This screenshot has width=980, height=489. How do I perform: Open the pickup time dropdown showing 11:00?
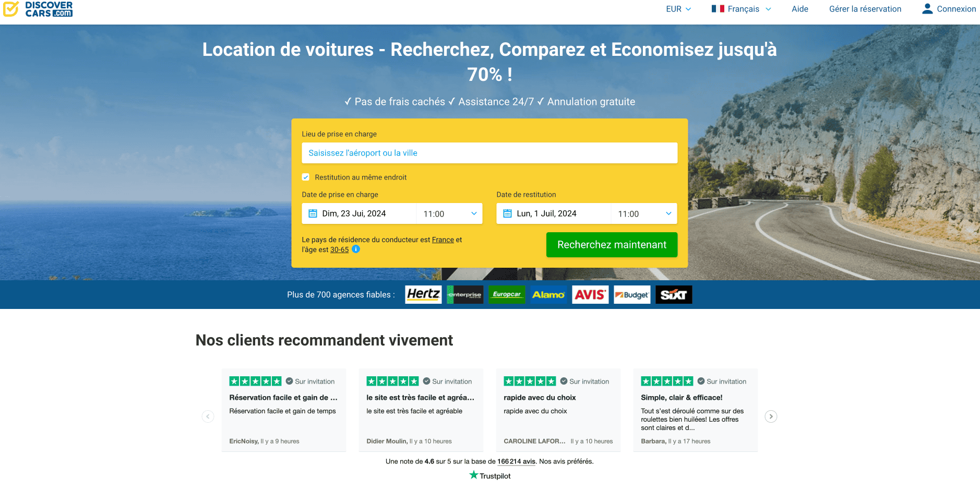coord(449,213)
